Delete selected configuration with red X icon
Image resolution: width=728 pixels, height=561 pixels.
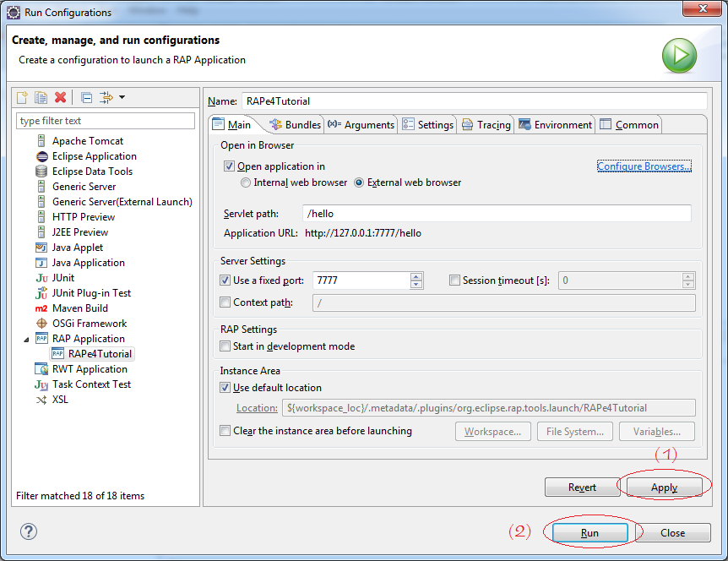pos(60,97)
